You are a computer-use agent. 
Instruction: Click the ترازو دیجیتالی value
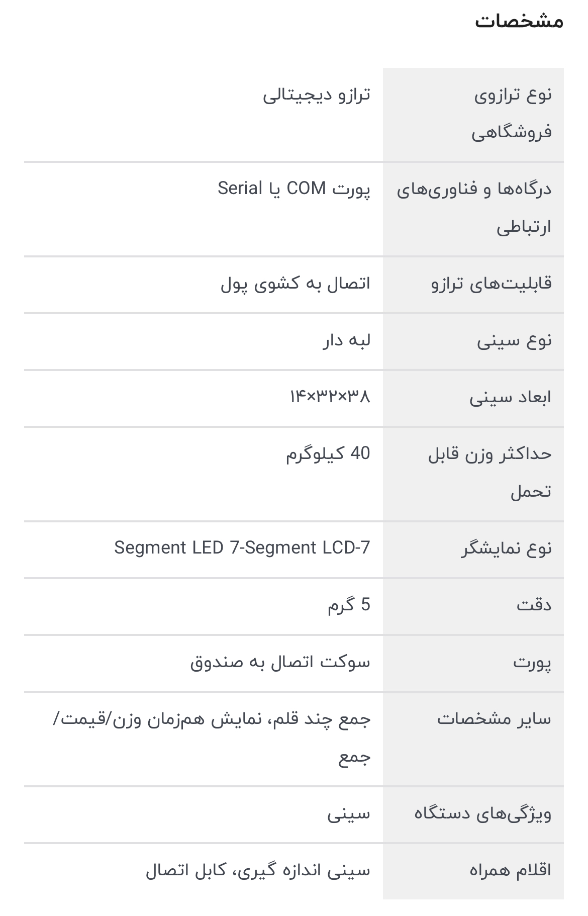[x=317, y=95]
